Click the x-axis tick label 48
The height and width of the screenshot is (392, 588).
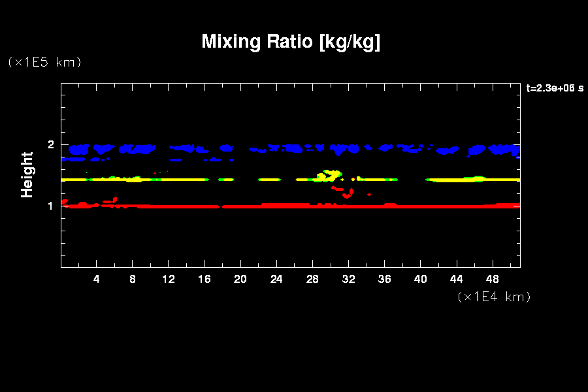pos(492,280)
